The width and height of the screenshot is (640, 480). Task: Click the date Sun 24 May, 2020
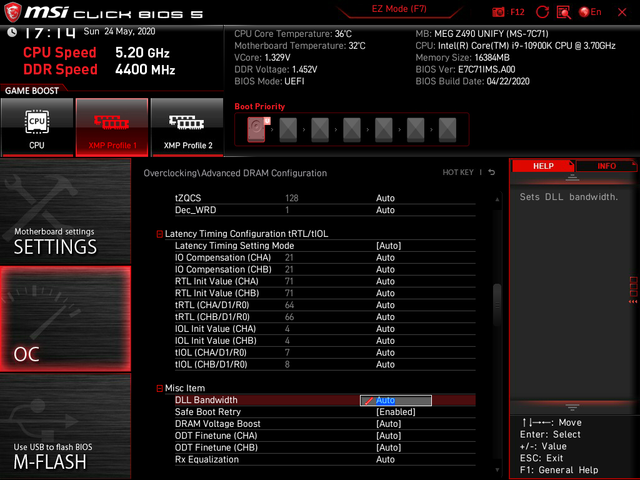[x=119, y=31]
